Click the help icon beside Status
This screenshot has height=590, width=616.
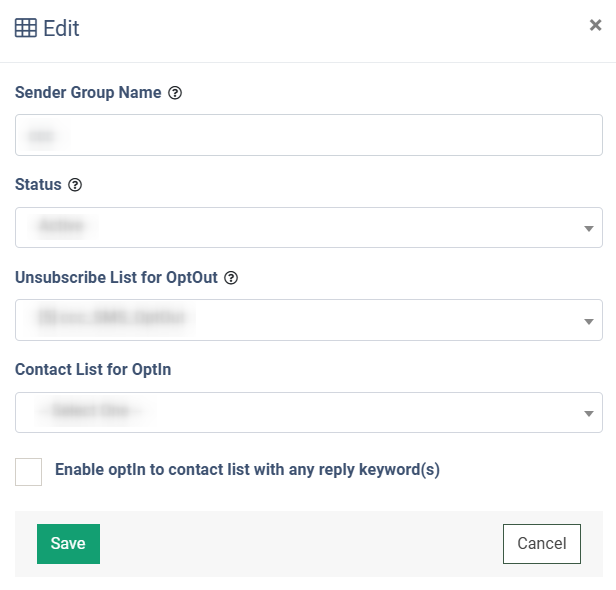pyautogui.click(x=75, y=185)
